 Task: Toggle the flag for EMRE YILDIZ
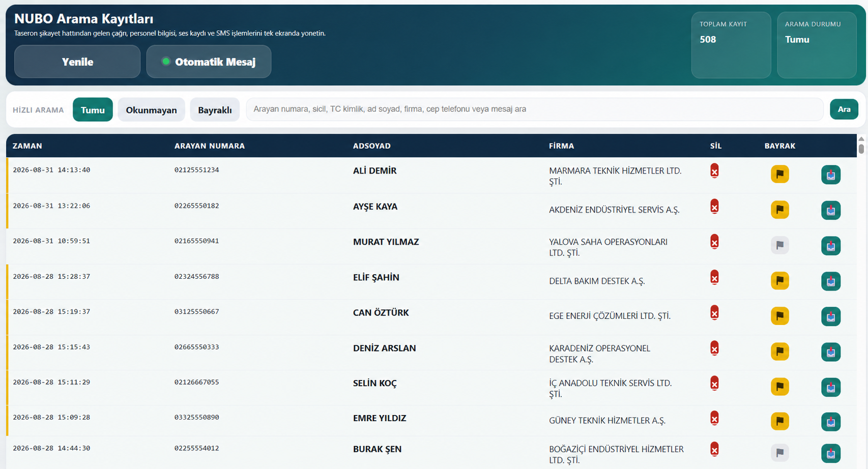(780, 421)
